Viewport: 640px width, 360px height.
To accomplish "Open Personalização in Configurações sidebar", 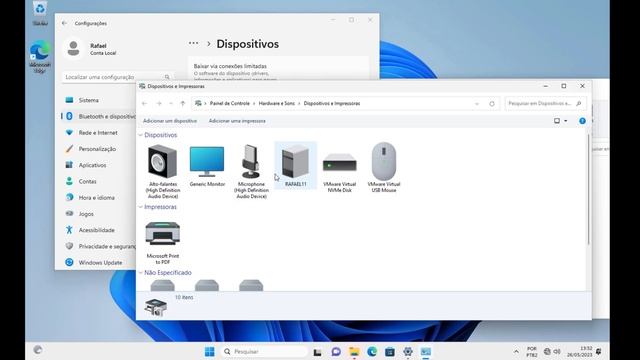I will pos(98,149).
